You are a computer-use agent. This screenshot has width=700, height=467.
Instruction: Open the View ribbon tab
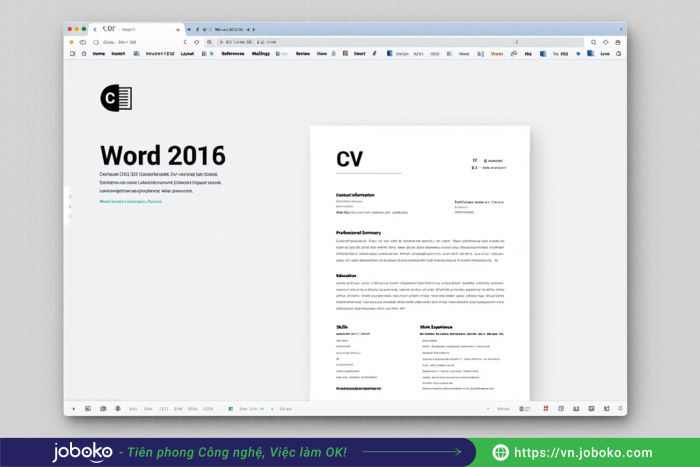321,54
